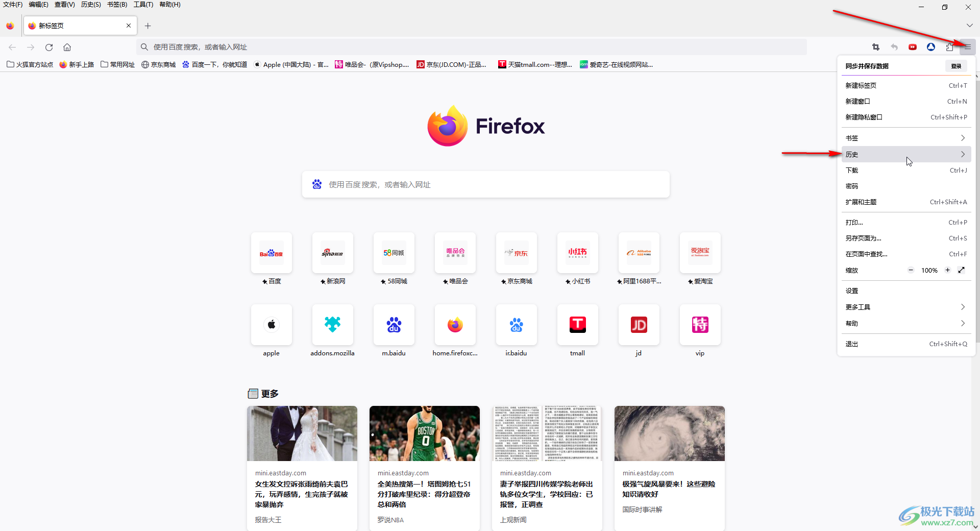Click the 爱奇艺 bookmark
The image size is (980, 531).
point(616,64)
